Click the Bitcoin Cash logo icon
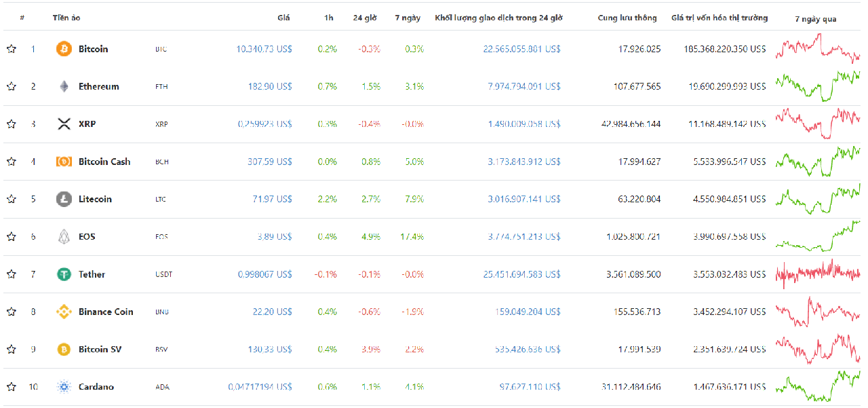 click(x=64, y=162)
